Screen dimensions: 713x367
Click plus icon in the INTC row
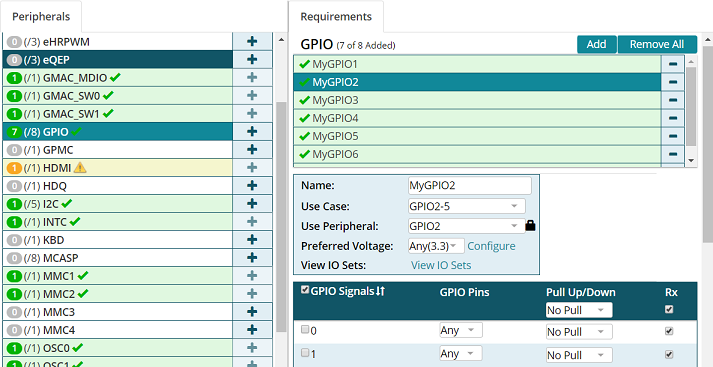pyautogui.click(x=252, y=222)
